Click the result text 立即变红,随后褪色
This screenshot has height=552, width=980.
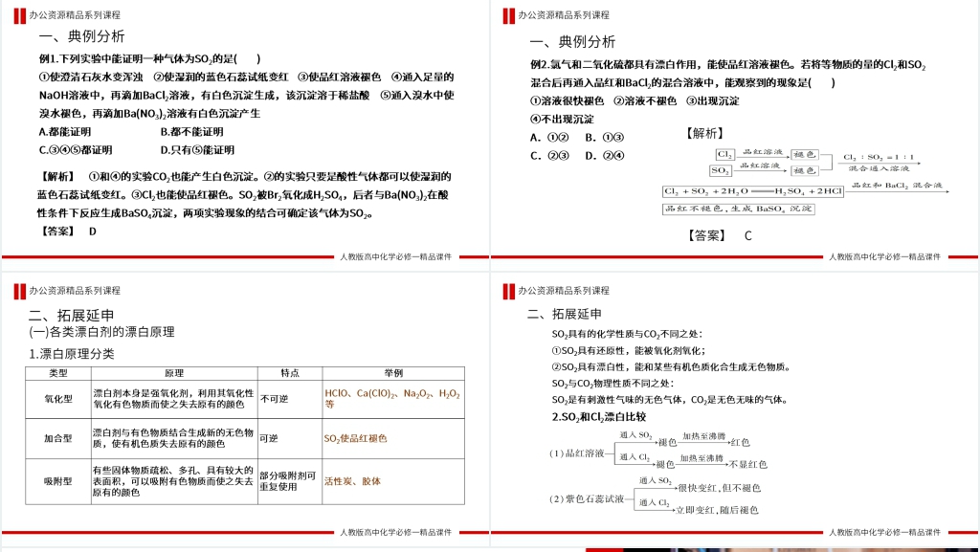tap(717, 510)
